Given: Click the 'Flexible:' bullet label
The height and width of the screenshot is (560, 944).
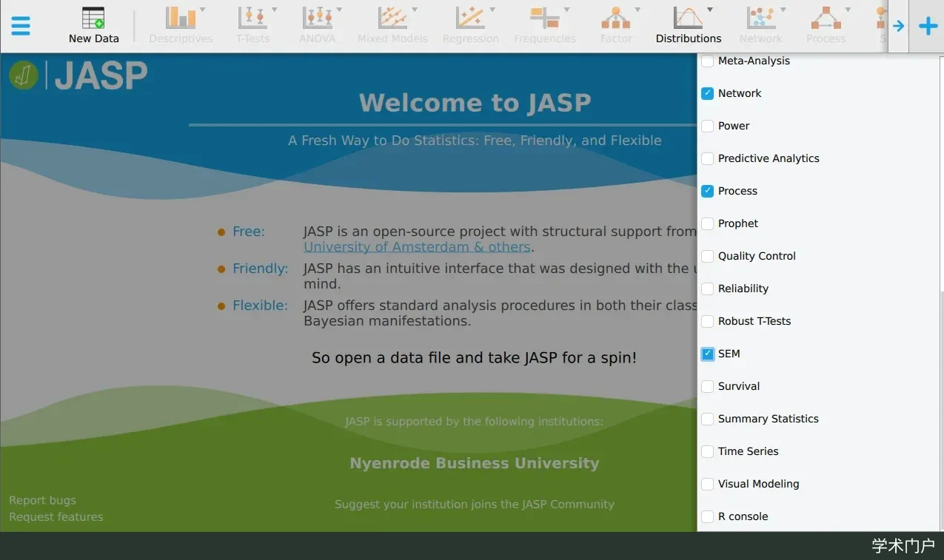Looking at the screenshot, I should point(260,306).
